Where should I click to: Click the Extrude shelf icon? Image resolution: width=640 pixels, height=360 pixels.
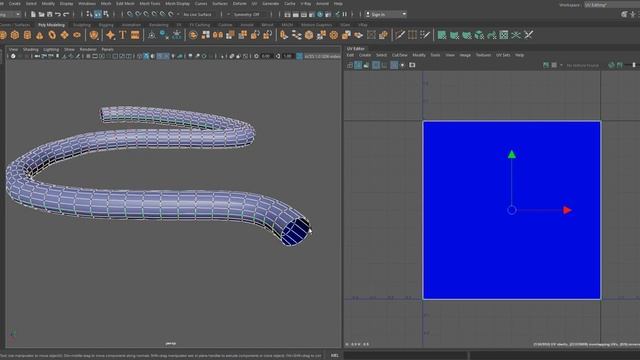(284, 35)
